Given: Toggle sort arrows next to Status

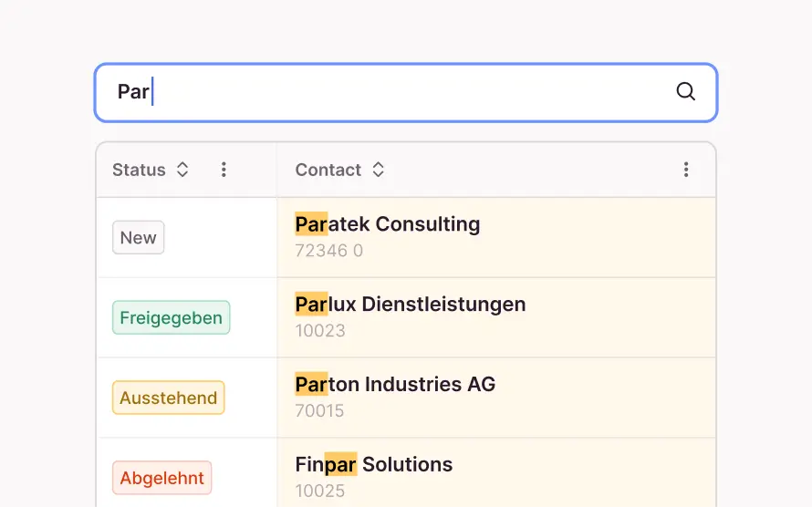Looking at the screenshot, I should coord(182,170).
